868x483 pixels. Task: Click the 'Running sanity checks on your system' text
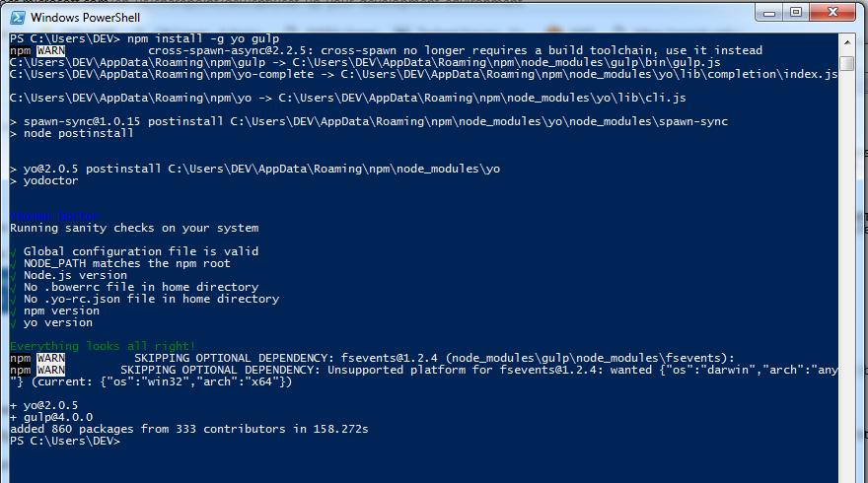[x=134, y=228]
